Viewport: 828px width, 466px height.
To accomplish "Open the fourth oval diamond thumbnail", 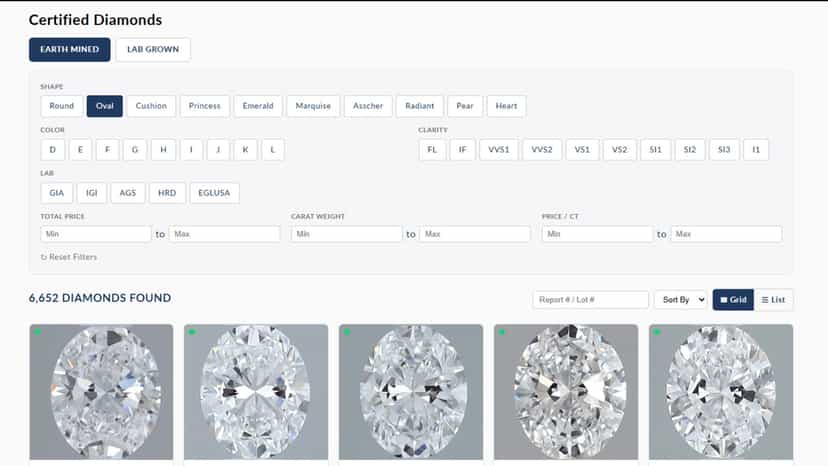I will (566, 392).
